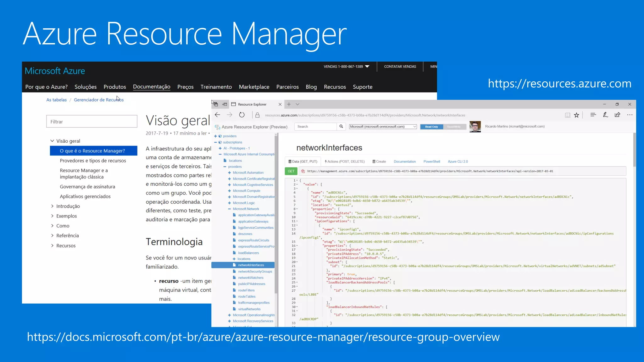
Task: Click the address bar lock icon
Action: (257, 115)
